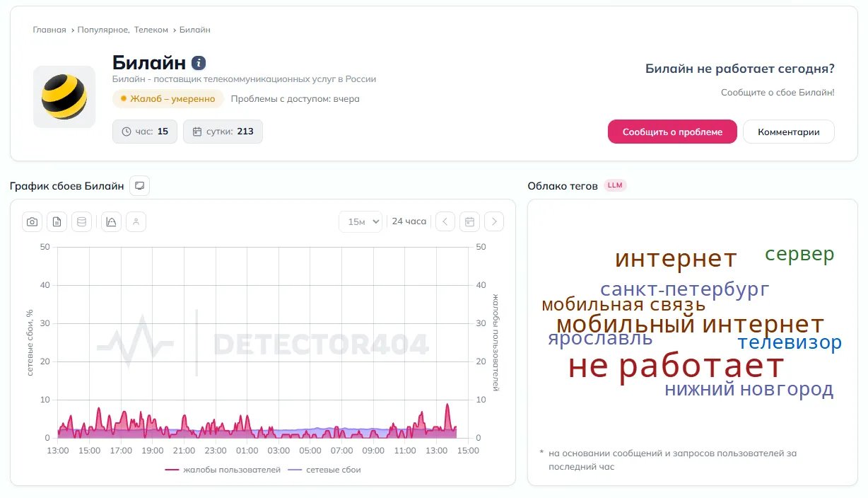Navigate to Главная breadcrumb
This screenshot has width=868, height=498.
pos(49,30)
